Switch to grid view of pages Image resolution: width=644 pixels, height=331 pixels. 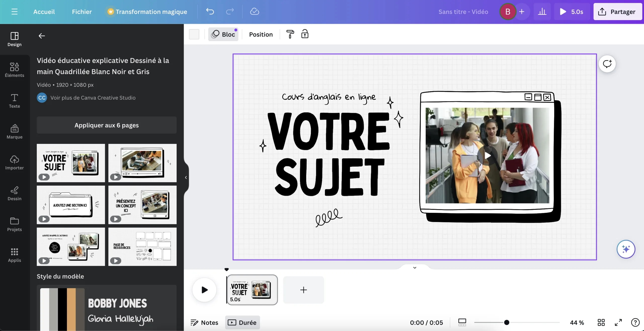601,322
